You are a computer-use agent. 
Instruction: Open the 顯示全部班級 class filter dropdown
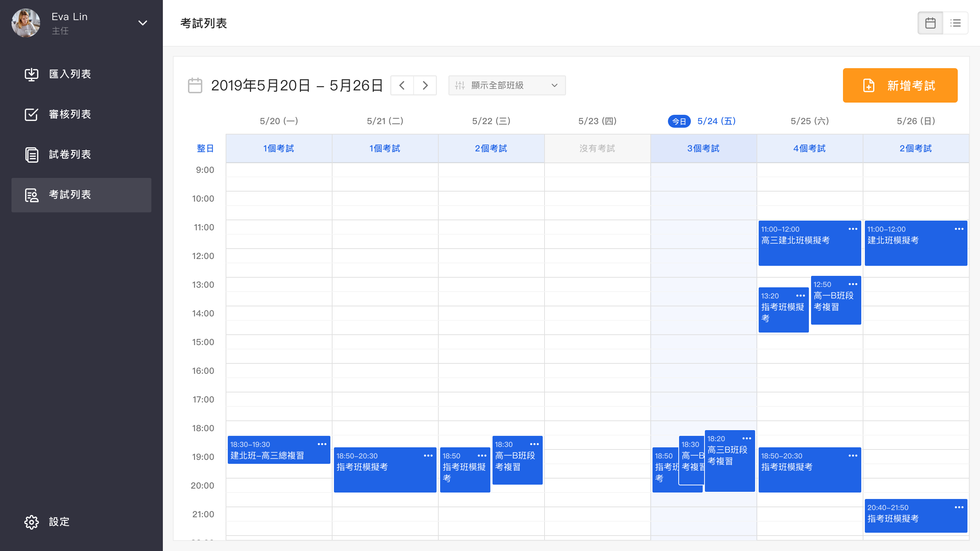[507, 85]
